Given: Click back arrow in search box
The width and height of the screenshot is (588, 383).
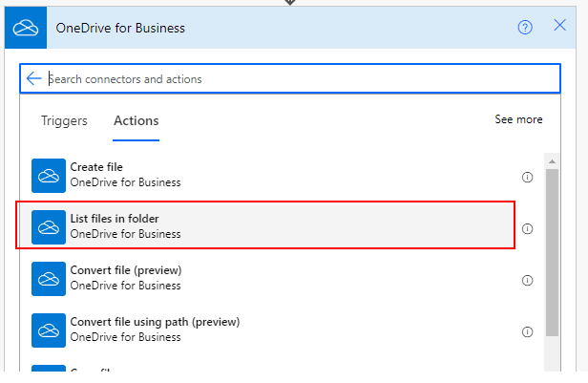Looking at the screenshot, I should pyautogui.click(x=34, y=78).
